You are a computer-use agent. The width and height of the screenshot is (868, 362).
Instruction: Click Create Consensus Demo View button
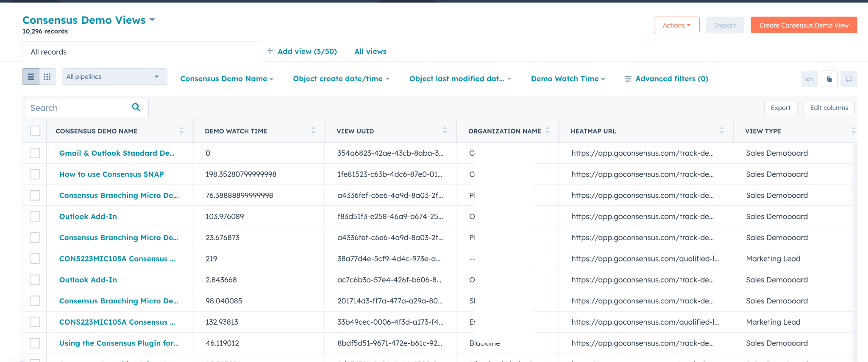click(x=804, y=25)
